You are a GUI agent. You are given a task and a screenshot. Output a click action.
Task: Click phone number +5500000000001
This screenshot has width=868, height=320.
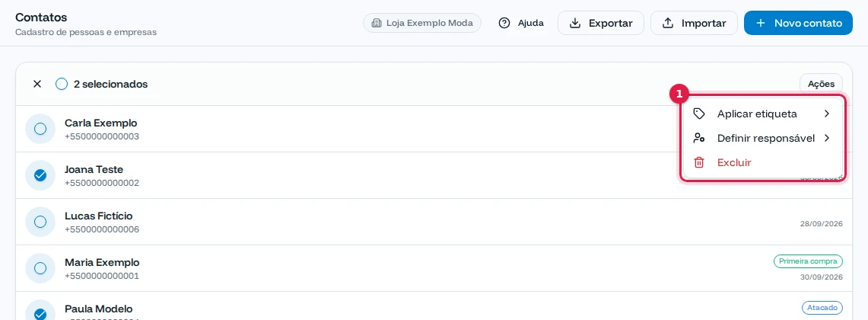(102, 276)
